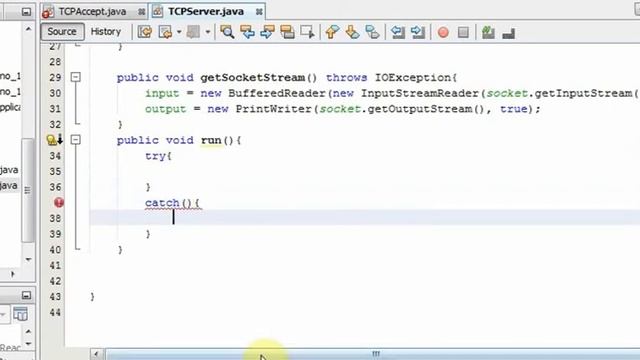Close the TCPServer.java tab
The image size is (640, 360).
coord(259,12)
